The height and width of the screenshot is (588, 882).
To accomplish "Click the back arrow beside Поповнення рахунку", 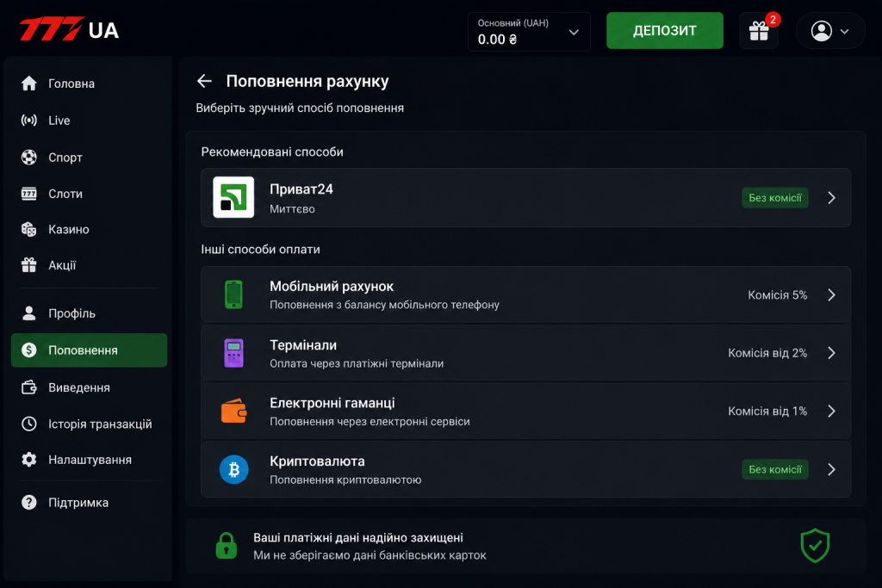I will point(204,81).
